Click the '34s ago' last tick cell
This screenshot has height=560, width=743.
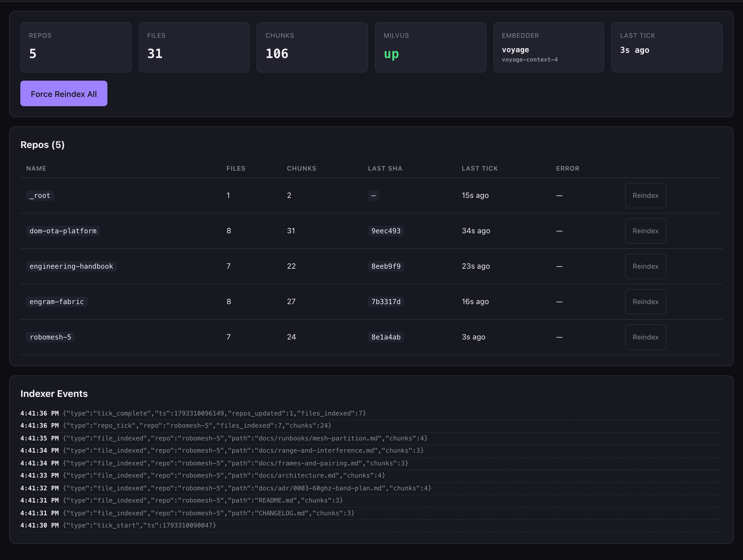pyautogui.click(x=476, y=231)
